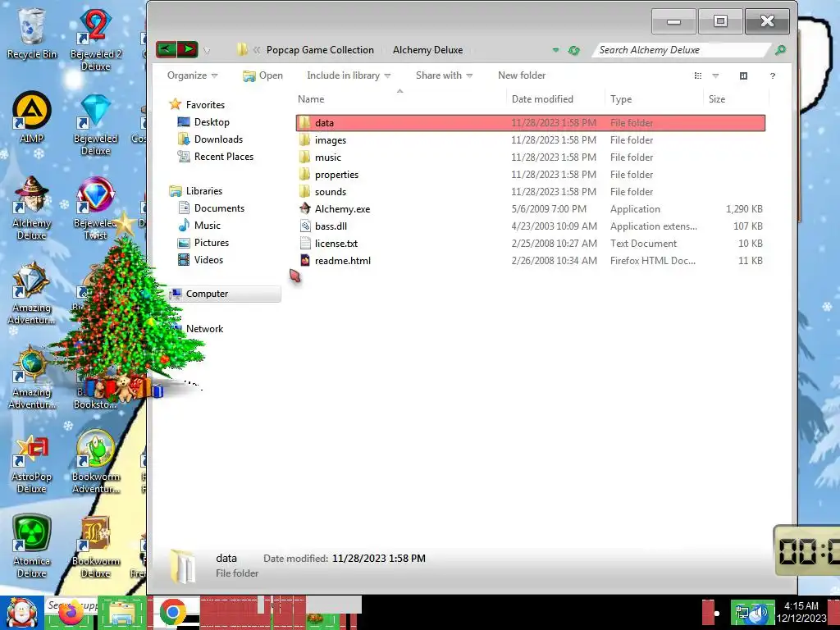Click the Alchemy Deluxe breadcrumb
This screenshot has width=840, height=630.
click(427, 50)
